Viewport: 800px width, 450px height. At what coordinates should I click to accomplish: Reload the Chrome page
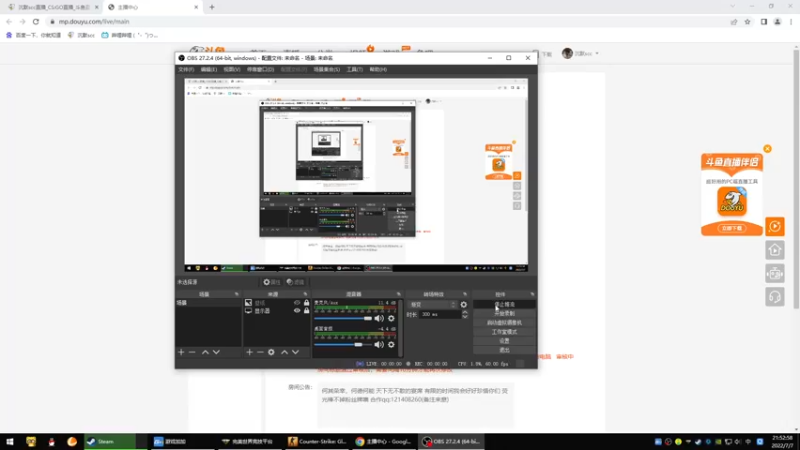(36, 22)
